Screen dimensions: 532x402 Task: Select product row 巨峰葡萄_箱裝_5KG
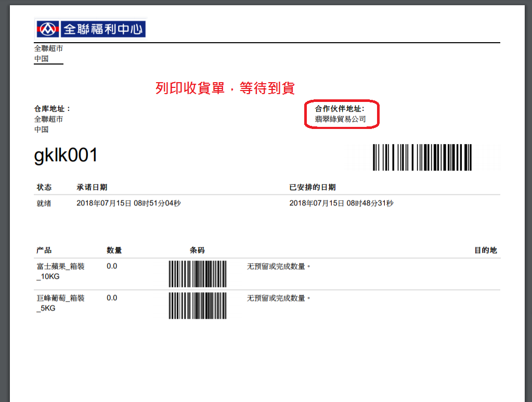pos(267,306)
